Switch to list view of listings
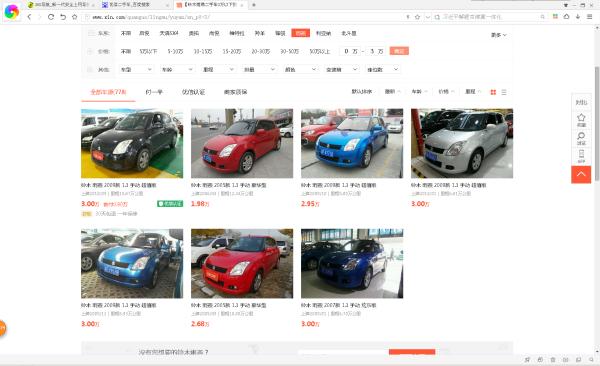 pyautogui.click(x=504, y=92)
